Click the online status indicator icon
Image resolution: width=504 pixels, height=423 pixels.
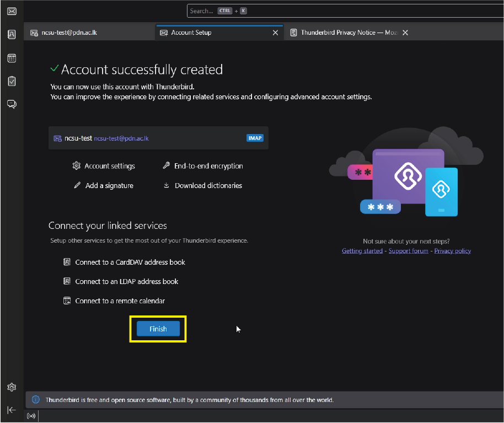tap(30, 417)
